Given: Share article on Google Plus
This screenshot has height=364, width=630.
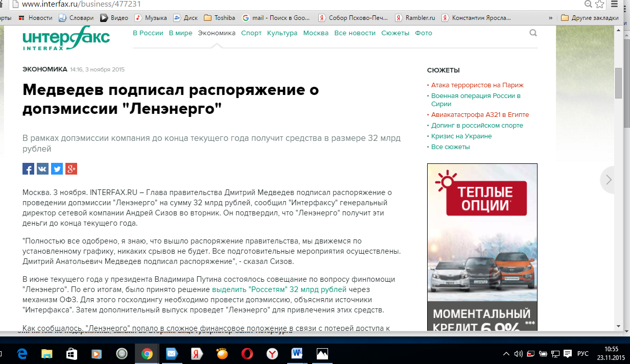Looking at the screenshot, I should (71, 168).
